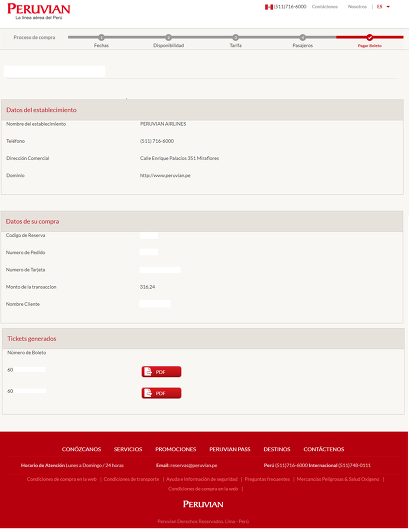Select the Fechas step marker
Viewport: 410px width, 531px height.
pos(101,37)
